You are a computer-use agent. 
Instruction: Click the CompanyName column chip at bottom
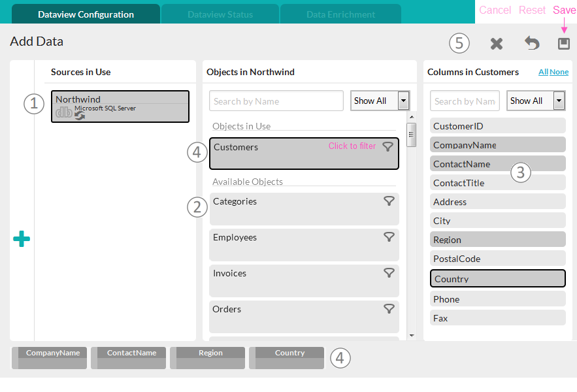click(x=49, y=358)
